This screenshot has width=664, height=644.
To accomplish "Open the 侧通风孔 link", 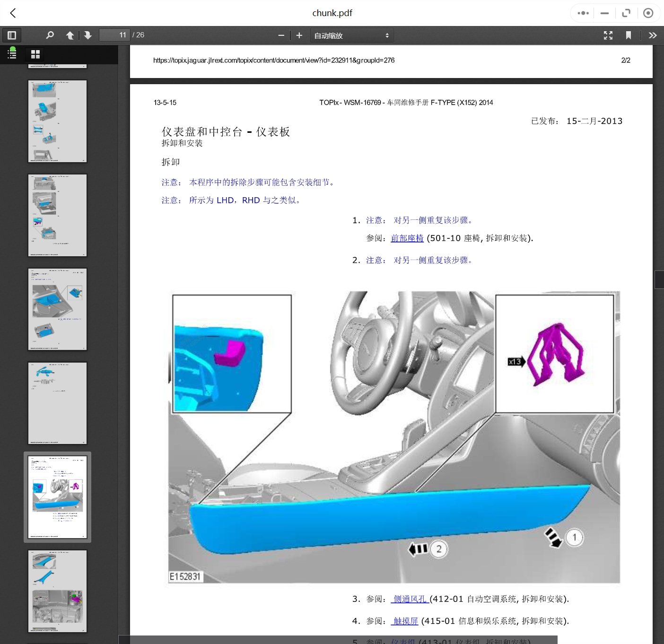I will point(410,599).
